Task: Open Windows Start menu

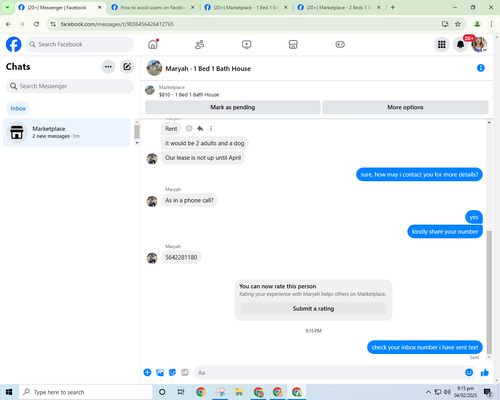Action: (9, 392)
